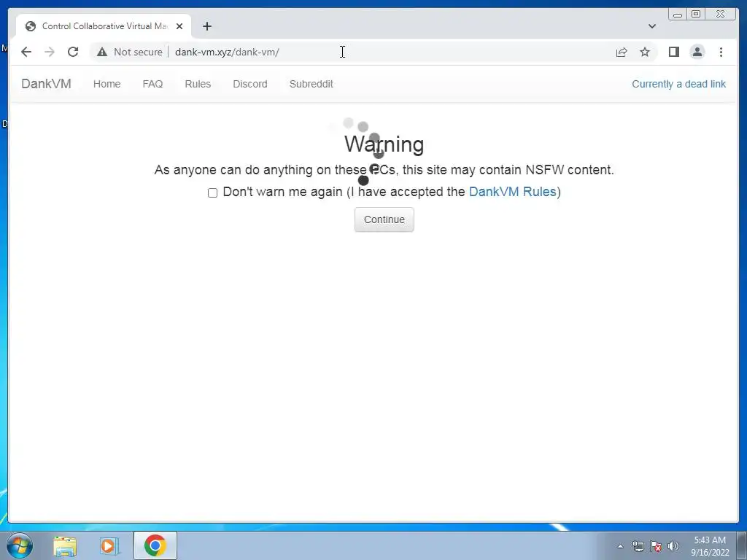Open the Discord nav item
Screen dimensions: 747x560
pos(250,84)
